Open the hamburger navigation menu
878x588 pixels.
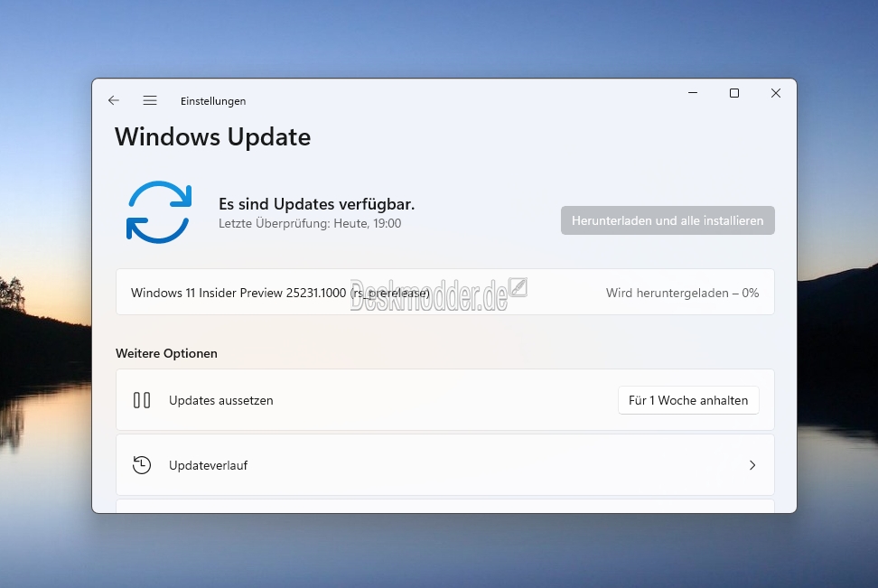(150, 100)
